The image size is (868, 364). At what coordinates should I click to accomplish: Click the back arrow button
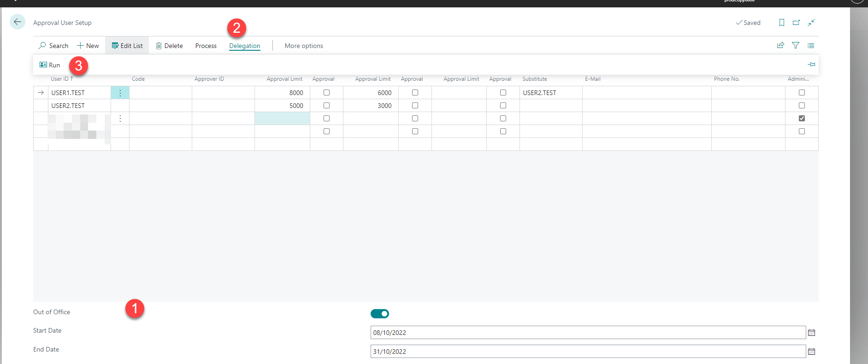(18, 22)
